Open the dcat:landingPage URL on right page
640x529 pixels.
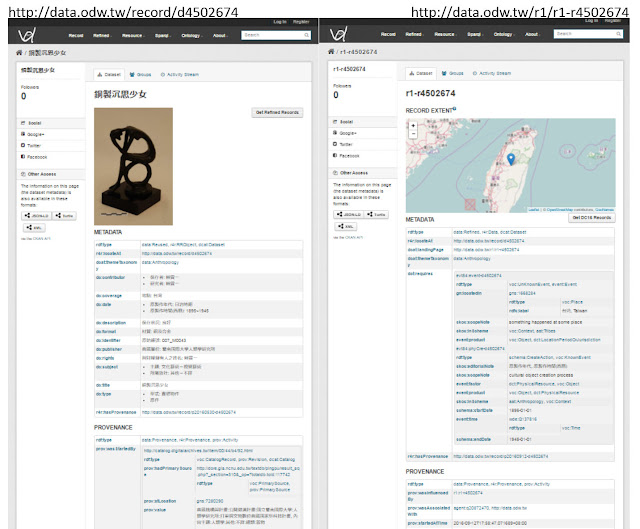[x=486, y=249]
